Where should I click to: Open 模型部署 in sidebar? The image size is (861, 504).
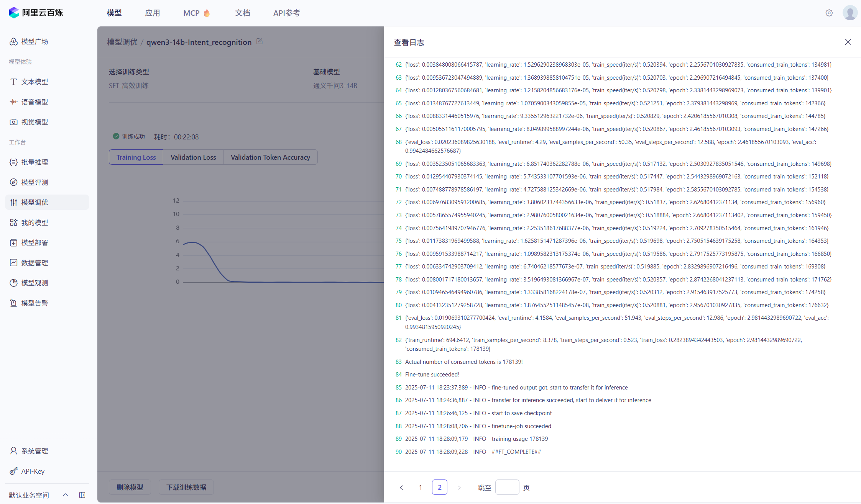pyautogui.click(x=35, y=242)
